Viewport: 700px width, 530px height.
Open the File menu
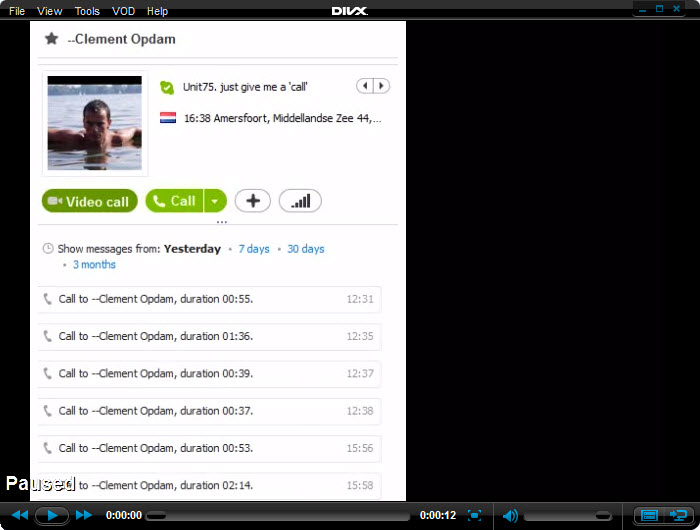17,11
